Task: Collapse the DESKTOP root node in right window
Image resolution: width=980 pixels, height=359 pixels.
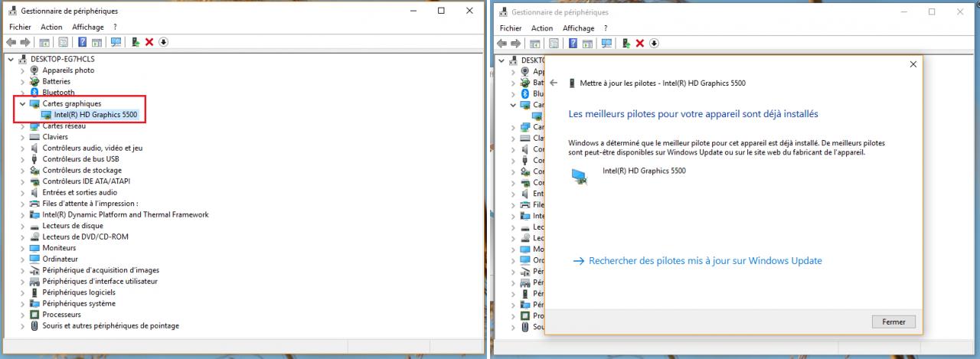Action: [501, 60]
